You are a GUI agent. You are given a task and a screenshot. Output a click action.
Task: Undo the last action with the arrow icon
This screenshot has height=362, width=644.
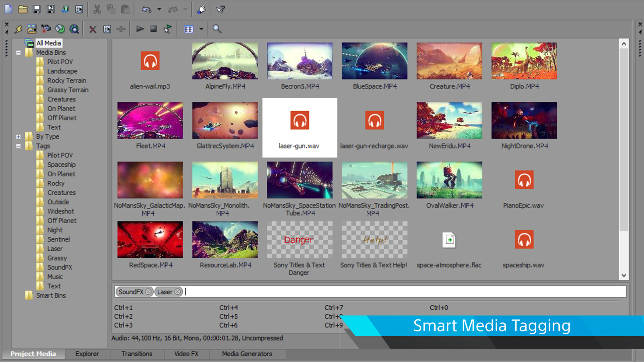[x=147, y=9]
